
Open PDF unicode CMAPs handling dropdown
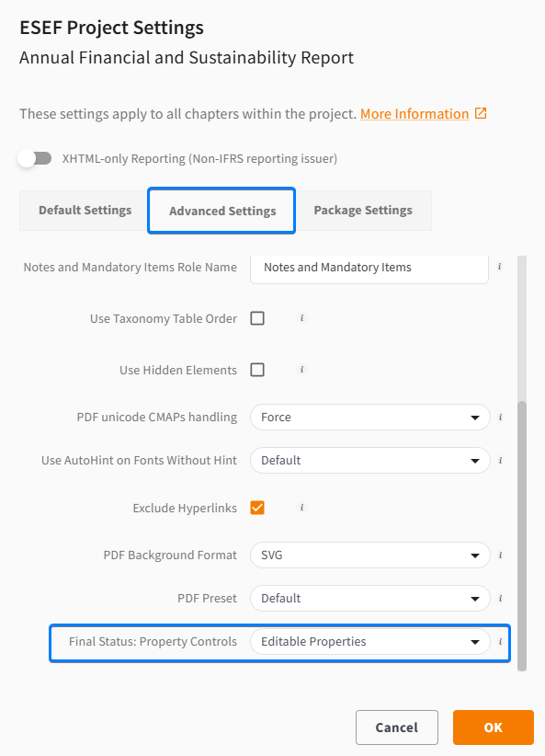(370, 417)
